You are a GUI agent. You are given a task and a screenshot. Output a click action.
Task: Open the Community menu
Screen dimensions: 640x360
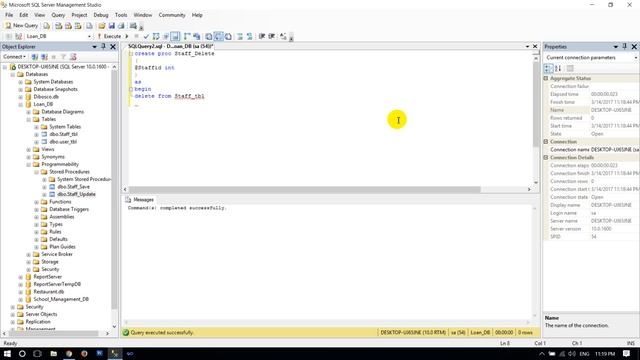click(x=172, y=15)
